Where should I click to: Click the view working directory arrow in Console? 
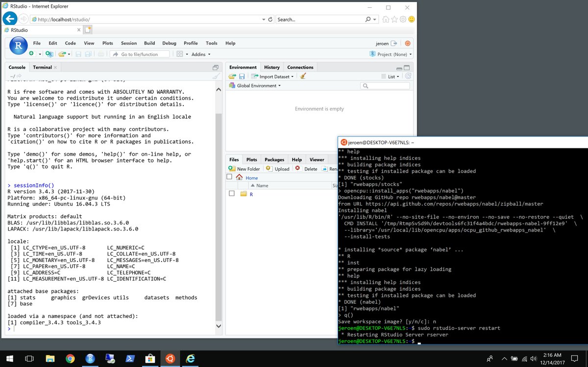point(19,76)
